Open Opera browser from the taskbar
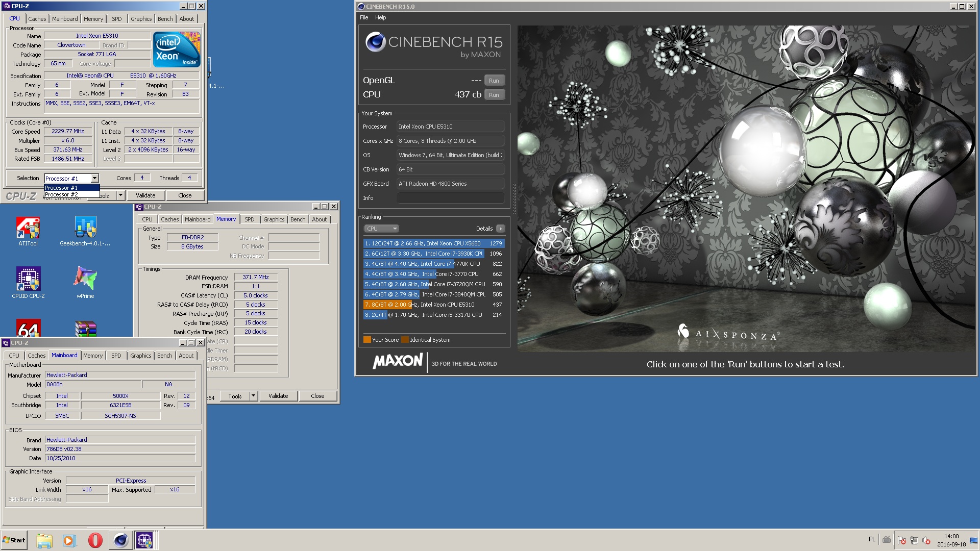 click(x=95, y=540)
